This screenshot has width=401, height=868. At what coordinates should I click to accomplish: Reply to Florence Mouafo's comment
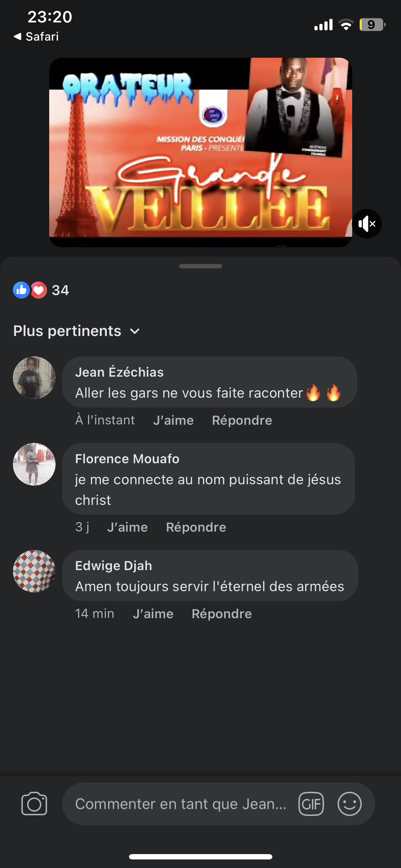point(196,527)
